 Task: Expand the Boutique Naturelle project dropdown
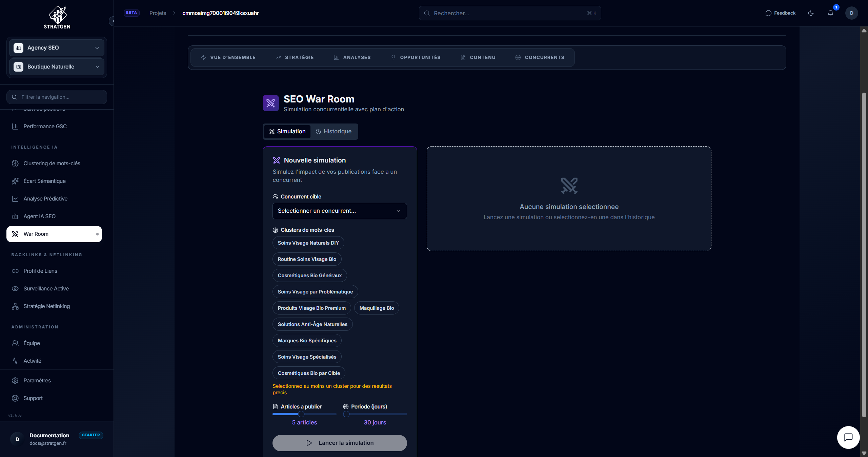pos(57,67)
